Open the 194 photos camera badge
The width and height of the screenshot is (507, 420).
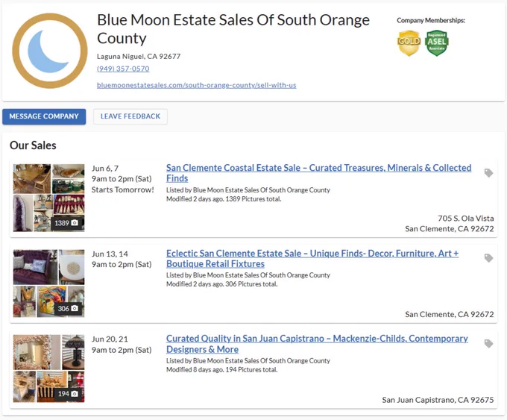[68, 393]
